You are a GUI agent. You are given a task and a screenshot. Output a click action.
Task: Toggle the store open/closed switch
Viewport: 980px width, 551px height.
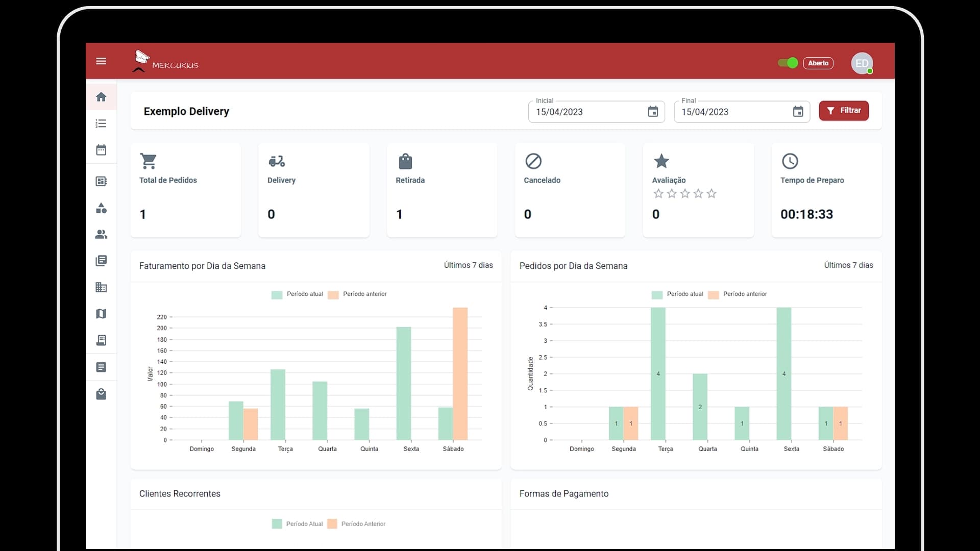click(788, 63)
